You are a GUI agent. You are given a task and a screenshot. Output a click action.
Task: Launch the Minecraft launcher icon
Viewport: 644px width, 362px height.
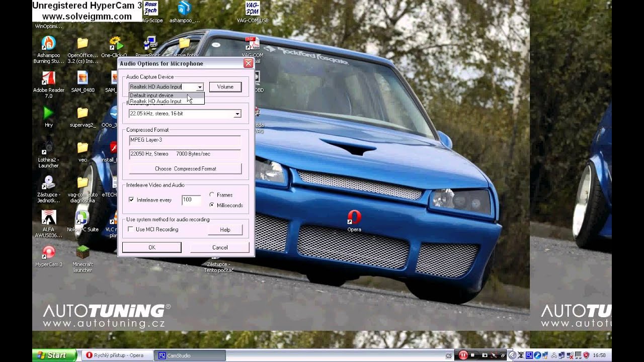tap(83, 259)
